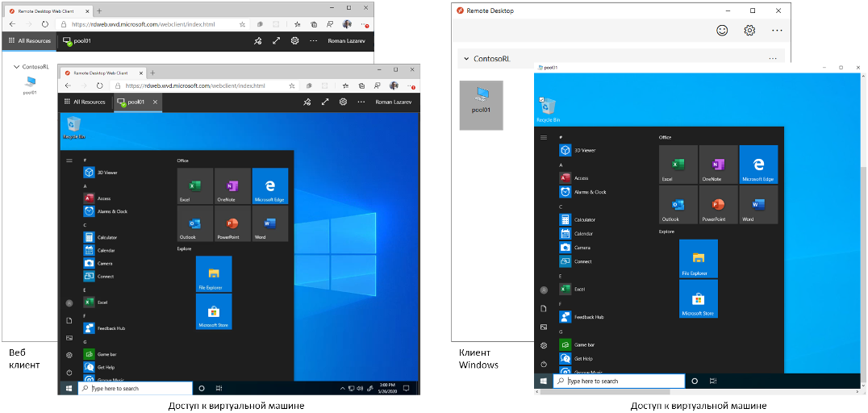
Task: Launch Feedback Hub in Windows client app list
Action: (582, 317)
